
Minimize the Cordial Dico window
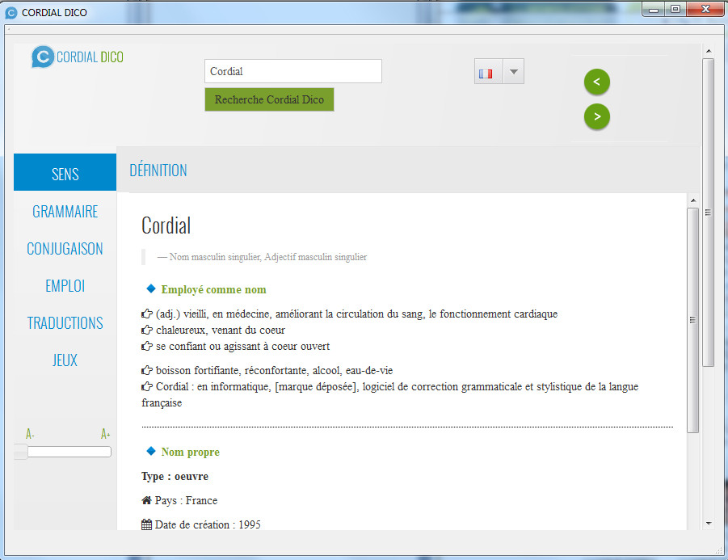(654, 9)
